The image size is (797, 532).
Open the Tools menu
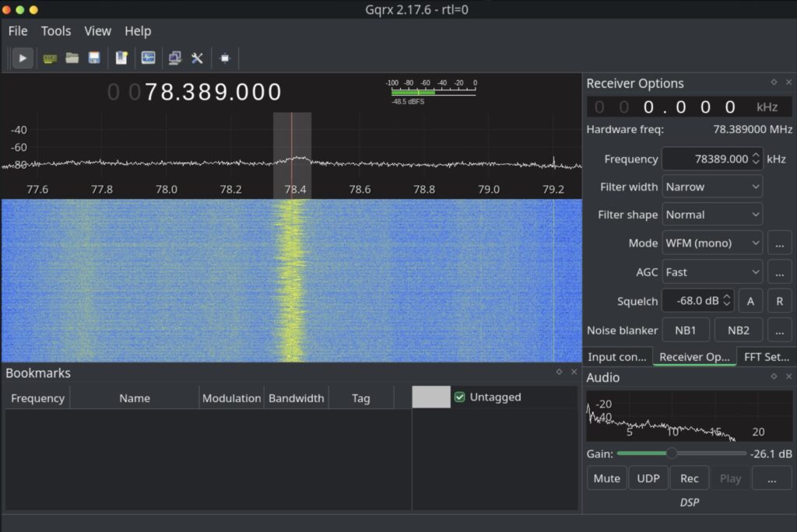coord(56,31)
